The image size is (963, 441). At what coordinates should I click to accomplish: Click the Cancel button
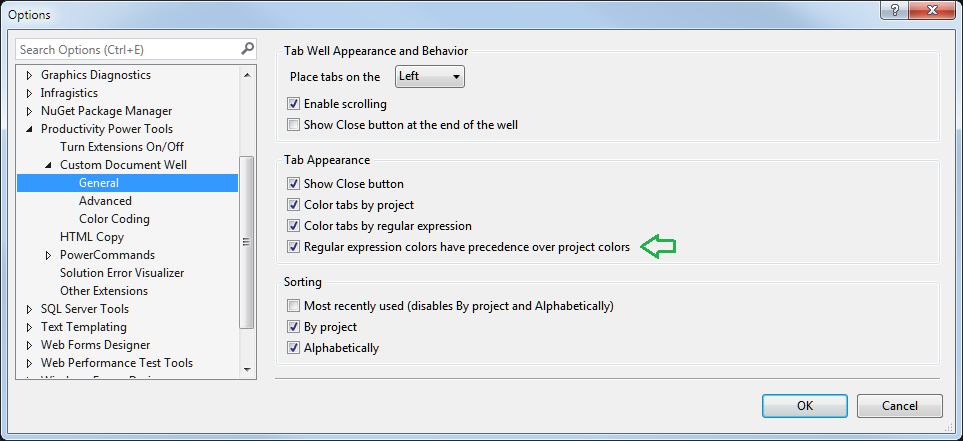click(899, 406)
